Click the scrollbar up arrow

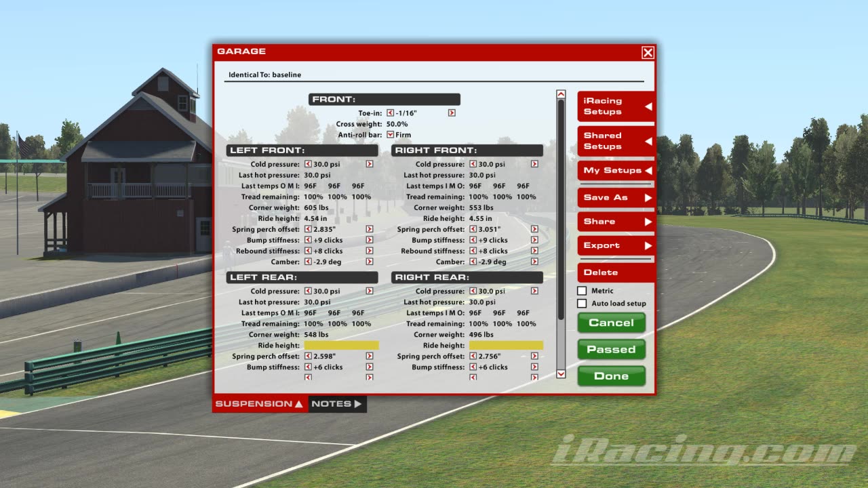point(561,95)
